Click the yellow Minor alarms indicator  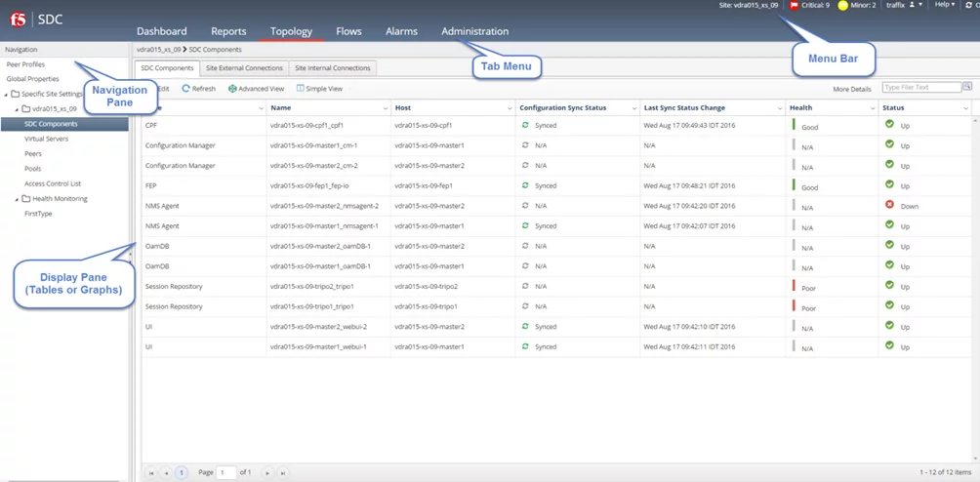click(x=843, y=6)
